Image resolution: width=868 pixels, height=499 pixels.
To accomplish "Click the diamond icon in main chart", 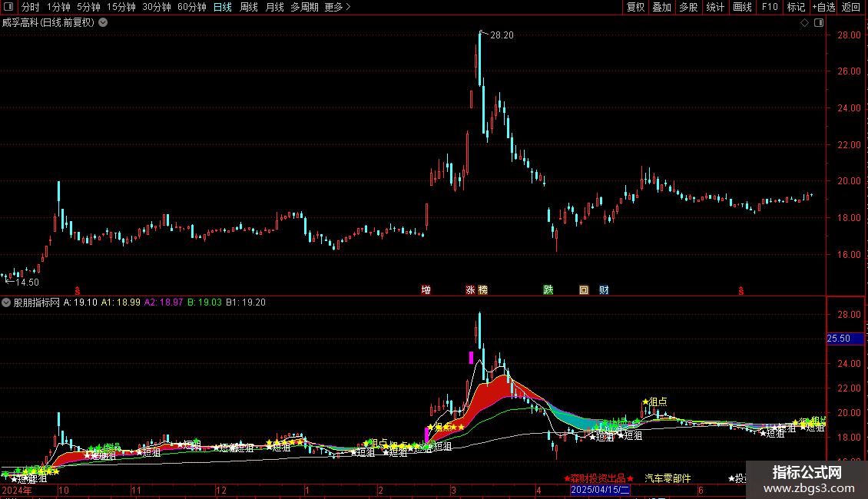I will [804, 23].
